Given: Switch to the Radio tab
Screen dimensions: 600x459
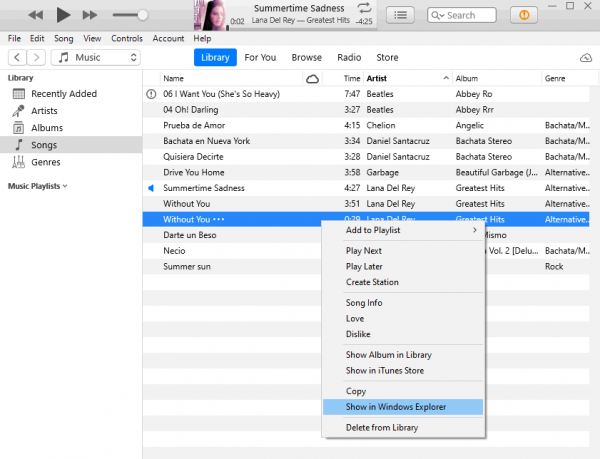Looking at the screenshot, I should click(349, 57).
